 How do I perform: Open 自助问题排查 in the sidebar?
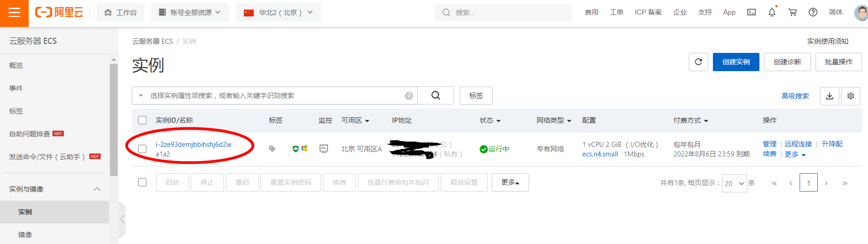30,134
